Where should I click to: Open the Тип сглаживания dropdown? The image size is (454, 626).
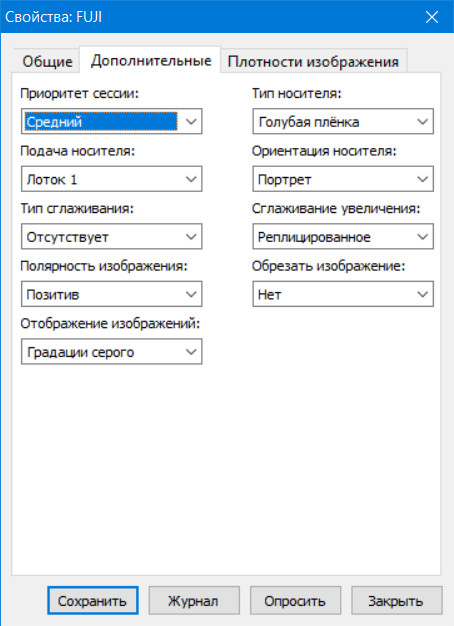(111, 237)
